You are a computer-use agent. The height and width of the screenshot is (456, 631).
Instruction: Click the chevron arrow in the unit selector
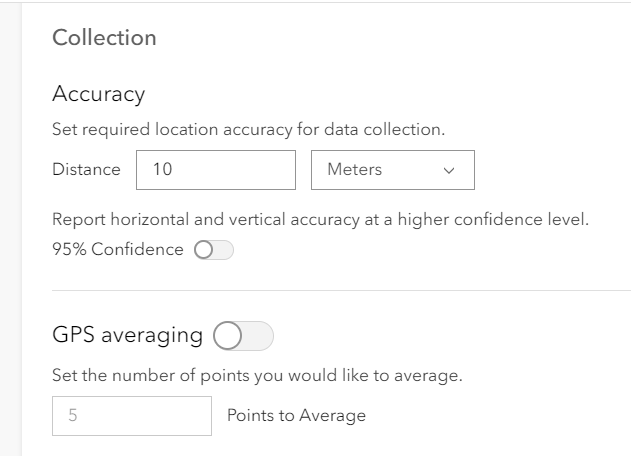tap(449, 171)
